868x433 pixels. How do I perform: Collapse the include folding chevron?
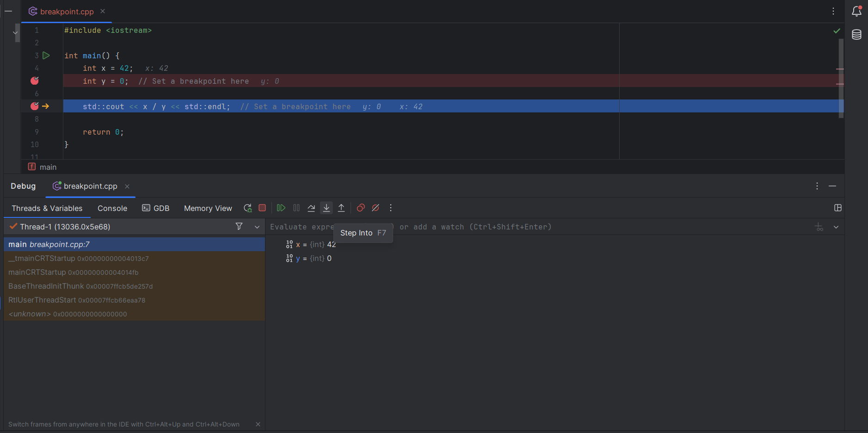15,32
